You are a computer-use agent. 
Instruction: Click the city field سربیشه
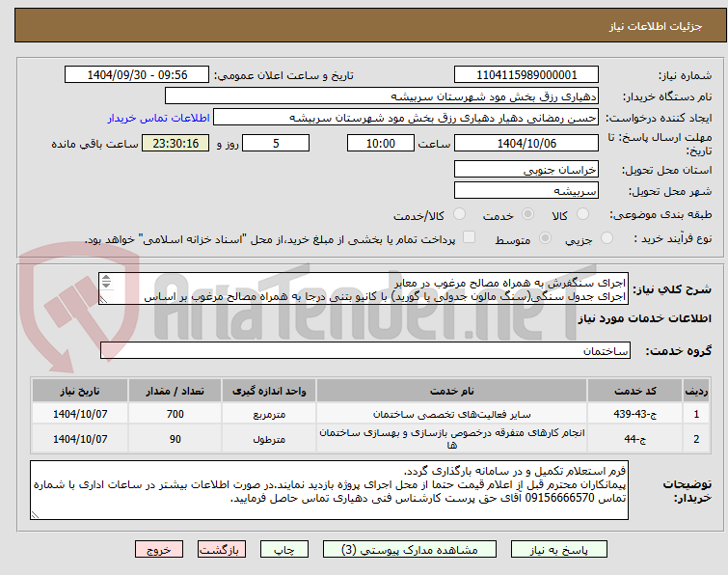526,190
